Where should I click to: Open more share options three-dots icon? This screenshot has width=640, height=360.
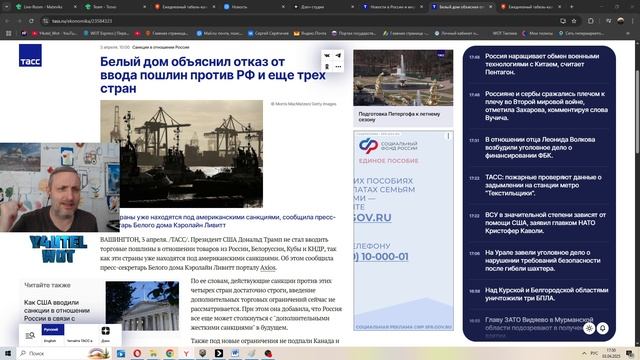pyautogui.click(x=338, y=67)
